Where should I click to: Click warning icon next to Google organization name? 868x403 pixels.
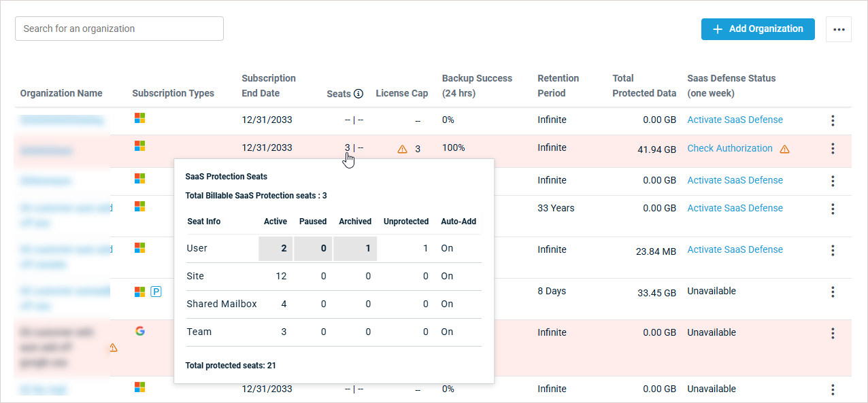coord(113,348)
